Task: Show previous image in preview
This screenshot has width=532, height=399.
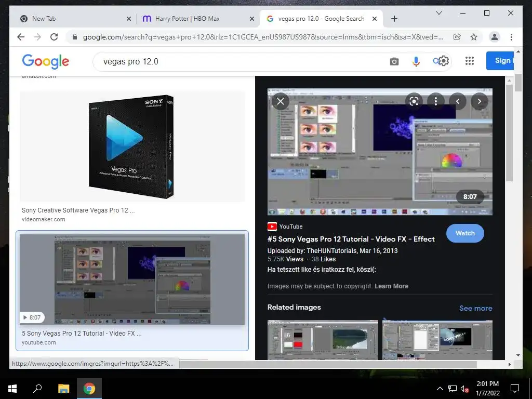Action: pyautogui.click(x=458, y=101)
